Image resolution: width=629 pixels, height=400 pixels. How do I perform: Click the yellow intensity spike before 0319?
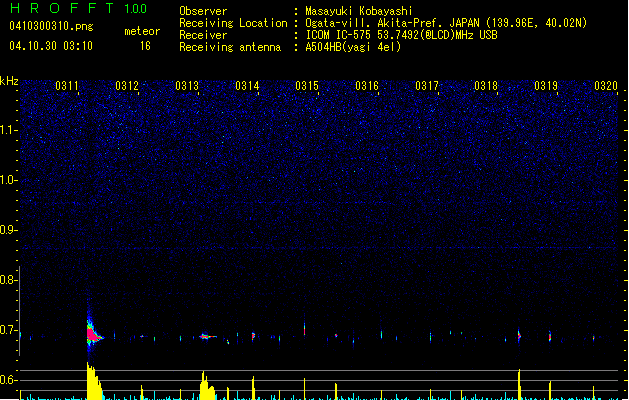[519, 384]
